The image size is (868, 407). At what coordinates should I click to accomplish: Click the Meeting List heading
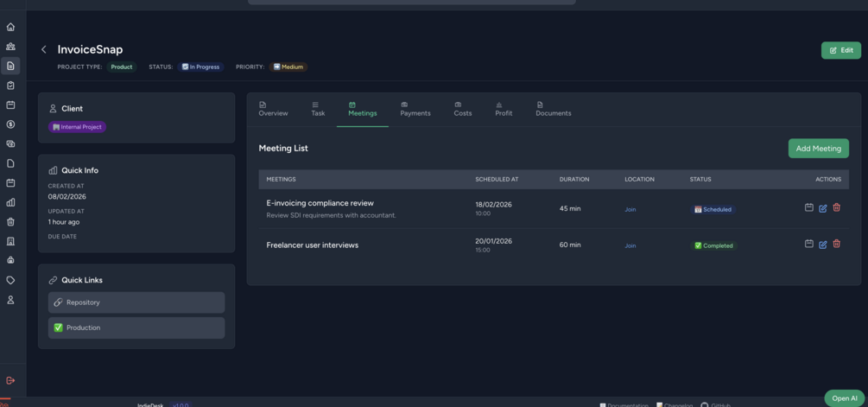pyautogui.click(x=283, y=149)
